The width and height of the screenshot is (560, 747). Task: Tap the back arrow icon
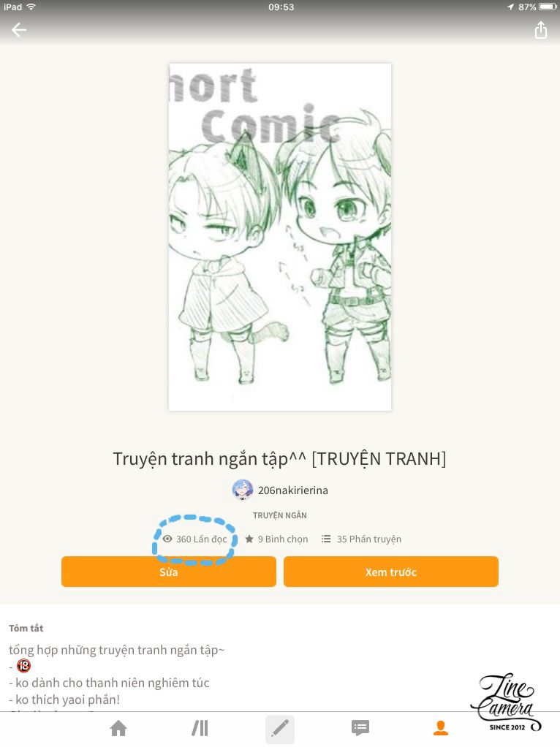pyautogui.click(x=19, y=30)
